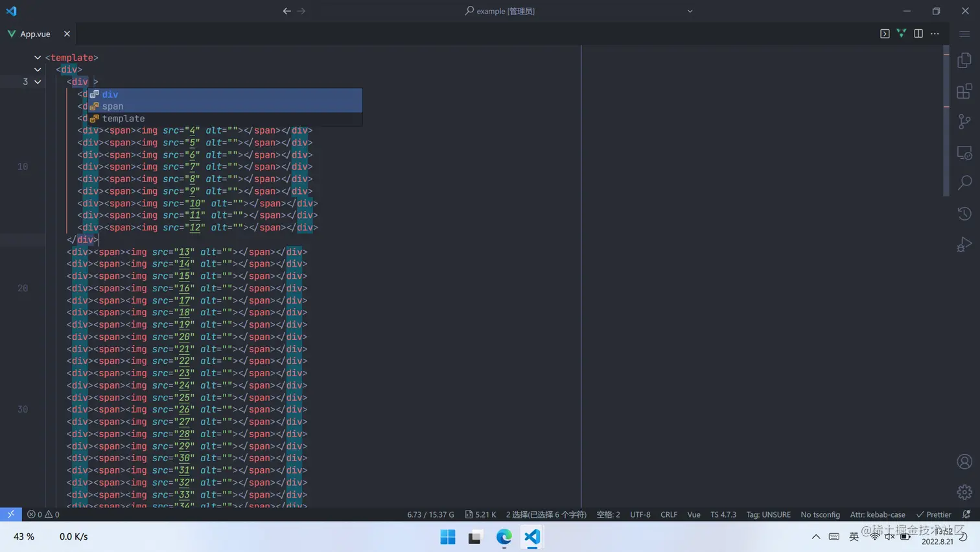Collapse the line 3 div fold arrow
This screenshot has height=552, width=980.
(x=38, y=82)
